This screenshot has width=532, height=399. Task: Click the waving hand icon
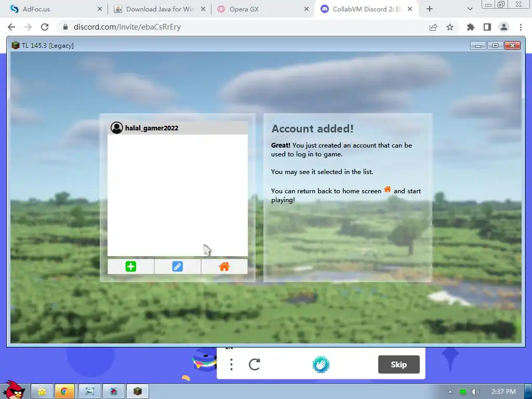(x=321, y=365)
